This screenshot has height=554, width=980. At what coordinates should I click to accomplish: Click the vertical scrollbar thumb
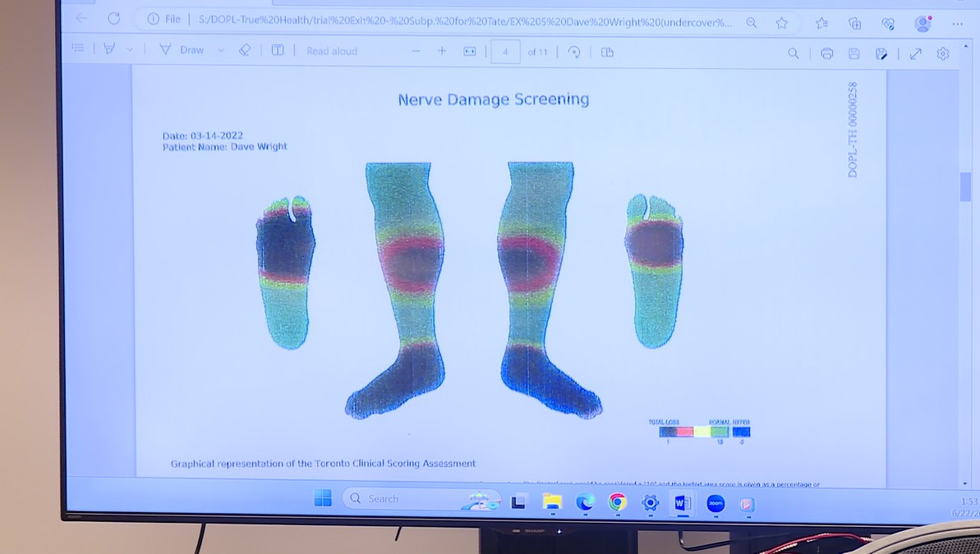tap(966, 186)
